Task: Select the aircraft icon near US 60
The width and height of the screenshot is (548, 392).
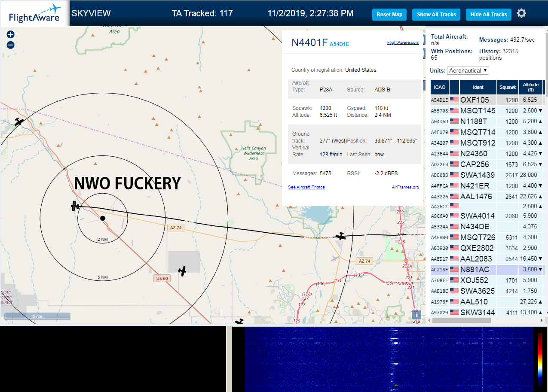Action: point(183,271)
